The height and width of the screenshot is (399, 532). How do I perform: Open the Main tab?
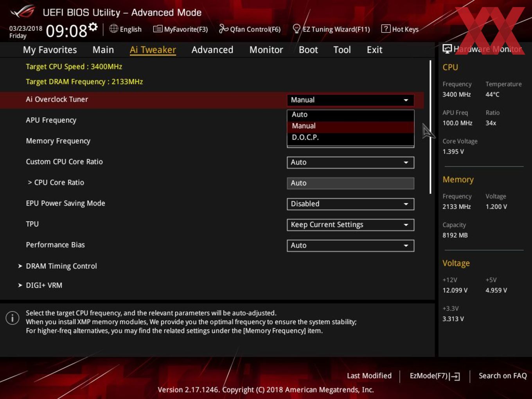(x=103, y=50)
